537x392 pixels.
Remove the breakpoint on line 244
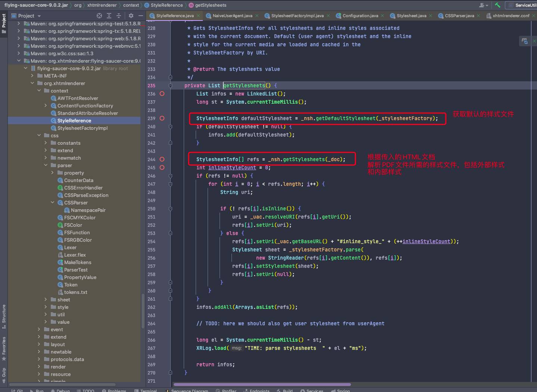tap(162, 159)
